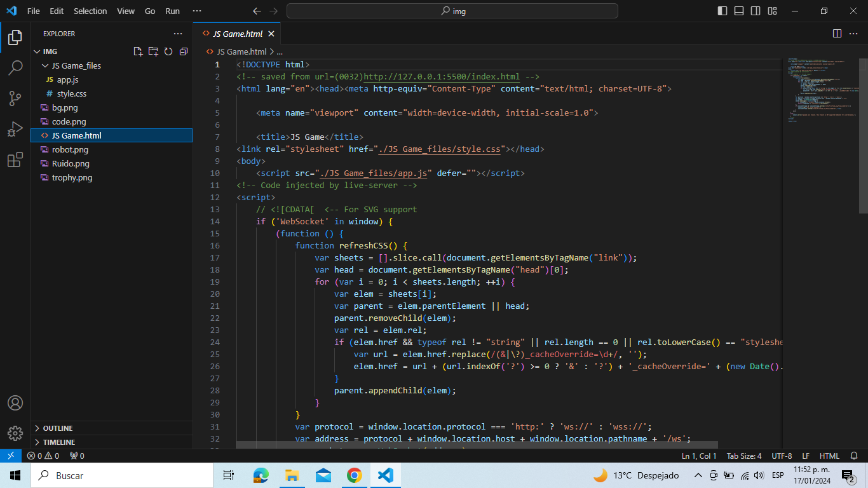Click the ports forwarded status item

(x=77, y=456)
